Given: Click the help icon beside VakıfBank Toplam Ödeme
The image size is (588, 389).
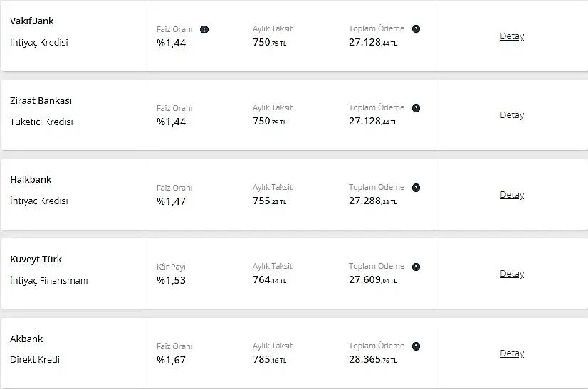Looking at the screenshot, I should 416,29.
